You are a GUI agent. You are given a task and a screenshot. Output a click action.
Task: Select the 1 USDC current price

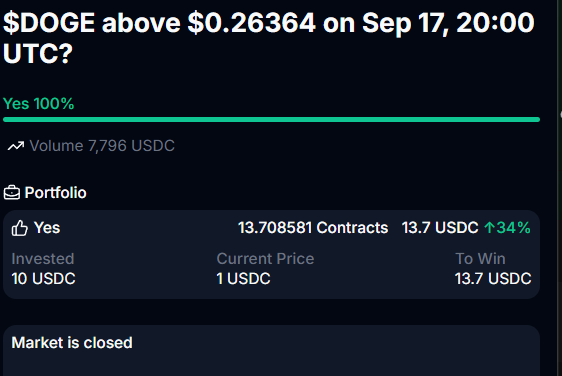243,279
